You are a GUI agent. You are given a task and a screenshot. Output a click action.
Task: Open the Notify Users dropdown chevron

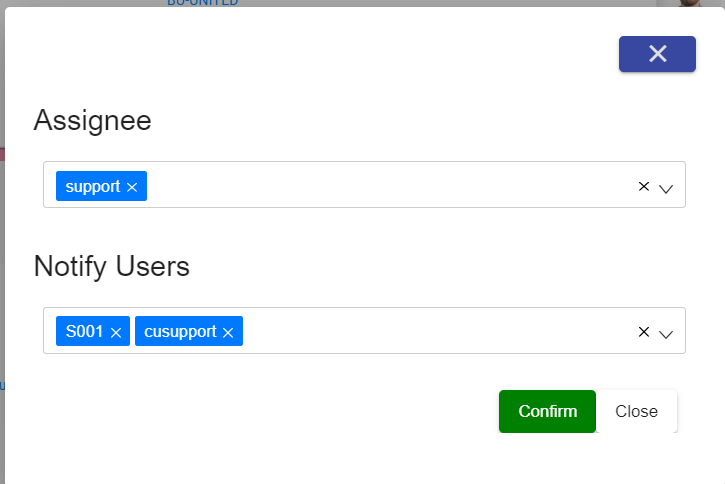point(666,334)
